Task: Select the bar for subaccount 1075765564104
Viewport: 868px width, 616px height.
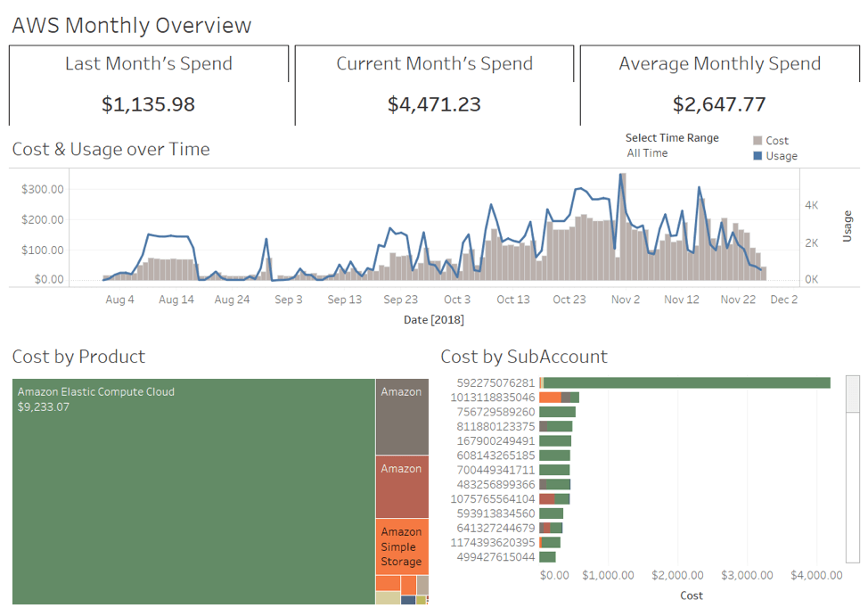Action: coord(554,499)
